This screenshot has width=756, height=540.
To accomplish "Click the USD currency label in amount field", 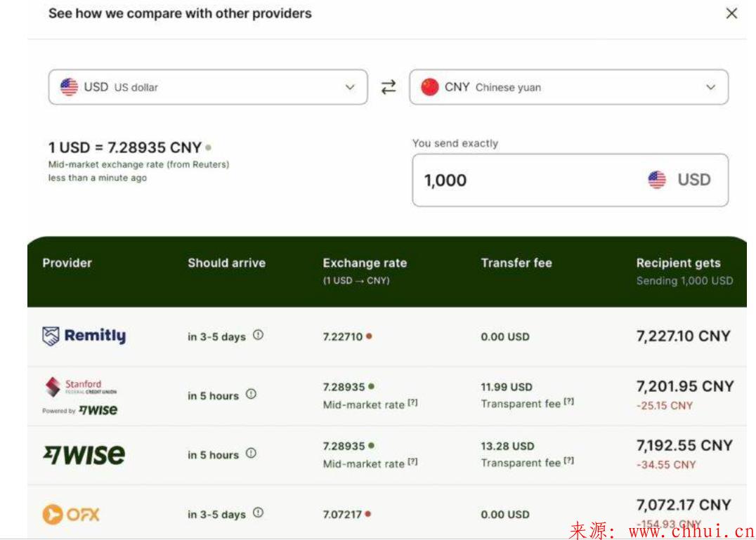I will (694, 180).
